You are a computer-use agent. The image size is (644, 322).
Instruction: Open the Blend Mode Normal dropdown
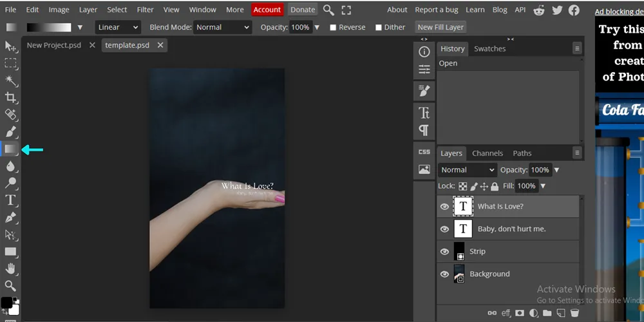tap(222, 28)
